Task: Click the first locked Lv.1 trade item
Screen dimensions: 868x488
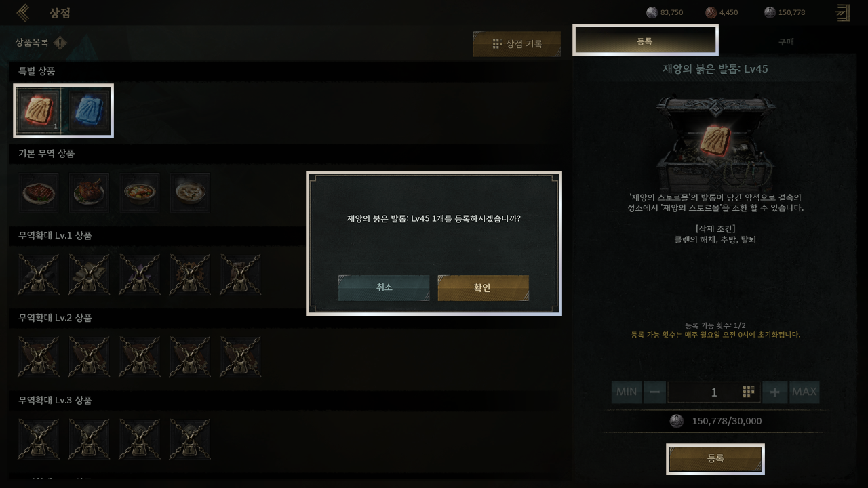Action: (x=38, y=274)
